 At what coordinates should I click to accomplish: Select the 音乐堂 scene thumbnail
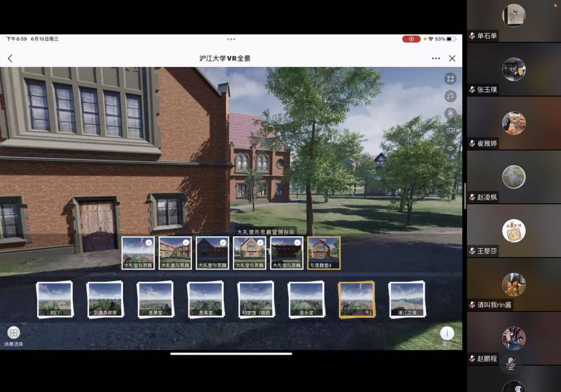click(x=307, y=300)
